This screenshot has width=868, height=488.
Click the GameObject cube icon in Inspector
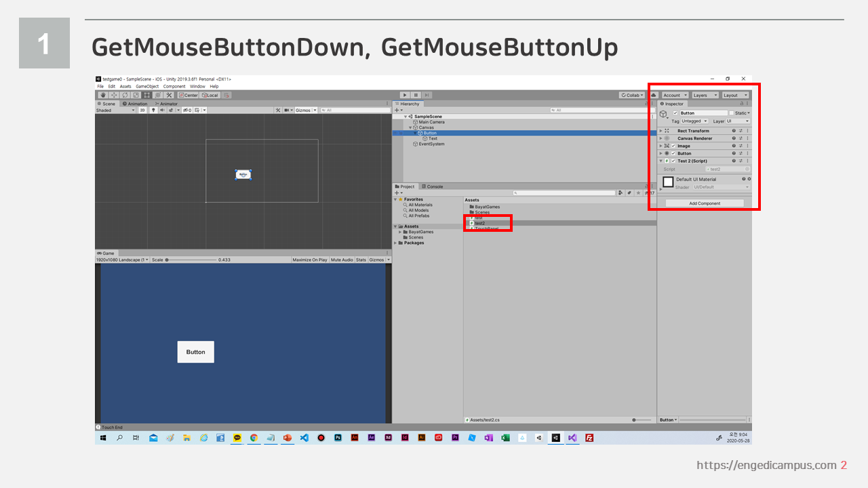coord(663,114)
